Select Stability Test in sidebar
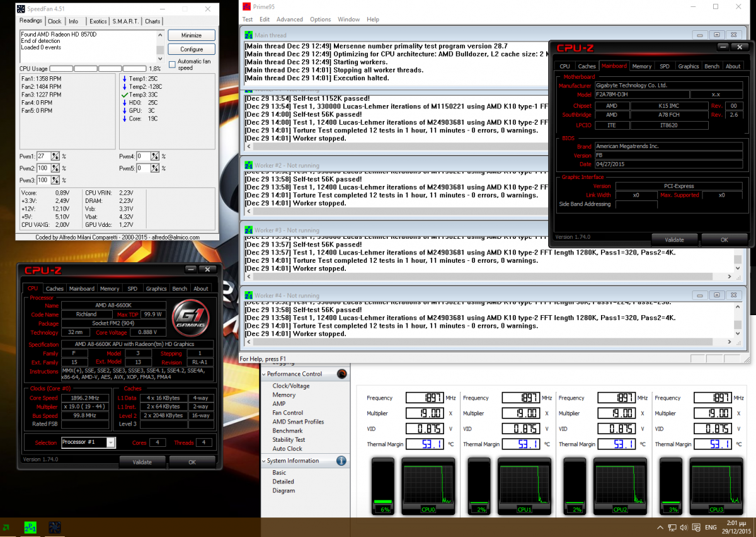 pyautogui.click(x=289, y=440)
